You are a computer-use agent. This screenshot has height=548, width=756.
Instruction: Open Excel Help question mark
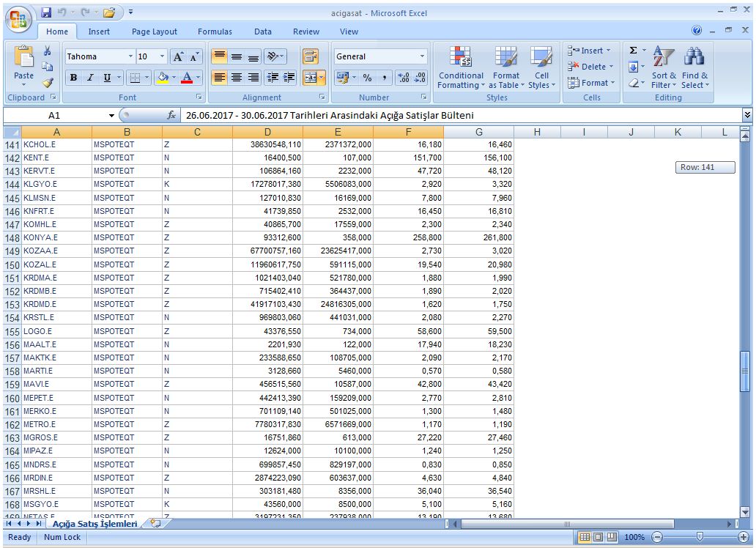697,30
